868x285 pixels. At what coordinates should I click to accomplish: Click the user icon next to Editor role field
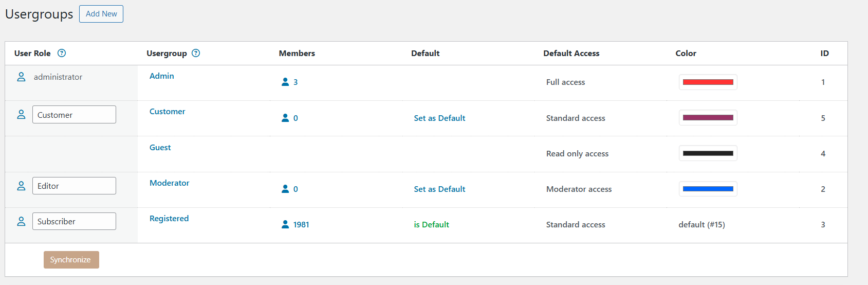pos(21,186)
